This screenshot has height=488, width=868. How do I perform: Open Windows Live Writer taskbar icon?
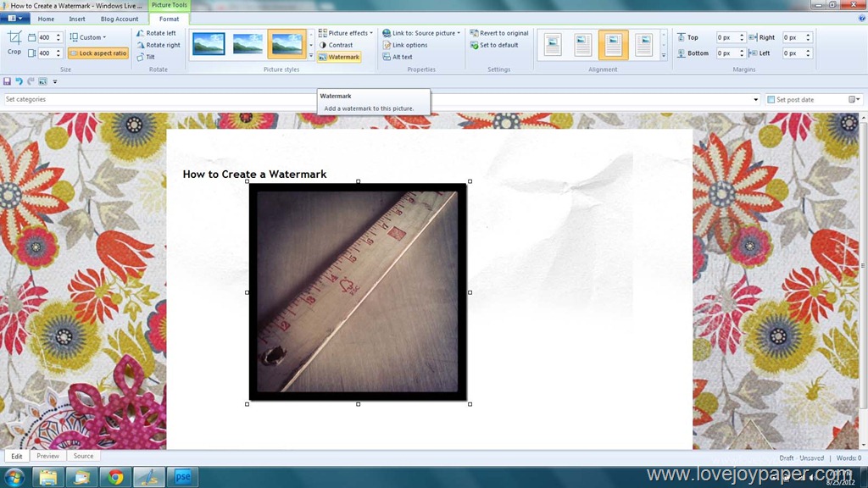coord(149,477)
